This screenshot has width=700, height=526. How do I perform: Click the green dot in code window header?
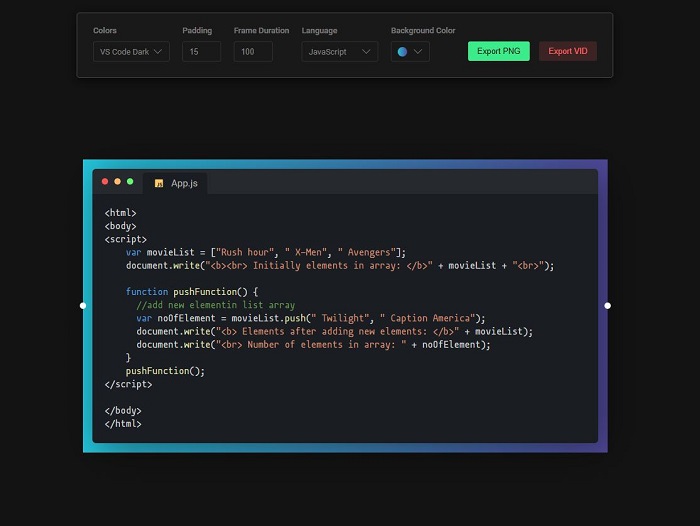129,182
